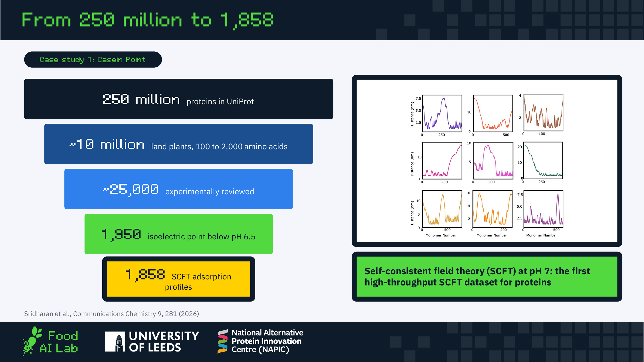Click the brown plot in the top-right cell
644x362 pixels.
[543, 112]
